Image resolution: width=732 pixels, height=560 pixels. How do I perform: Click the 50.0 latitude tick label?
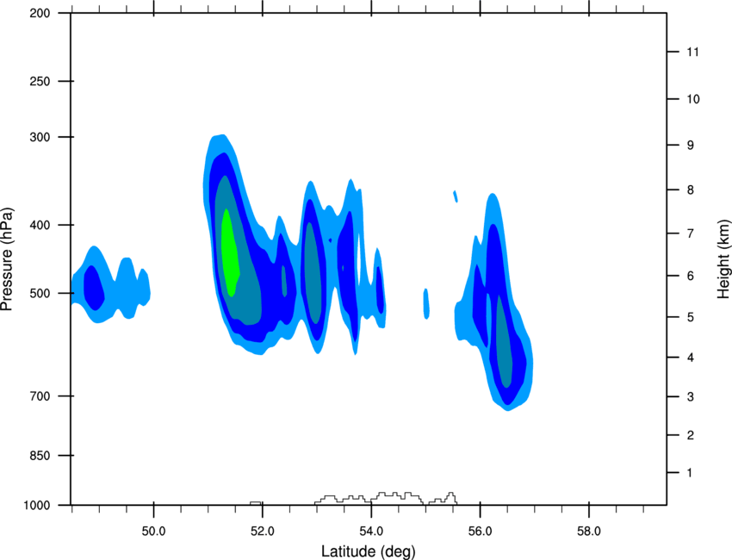153,532
